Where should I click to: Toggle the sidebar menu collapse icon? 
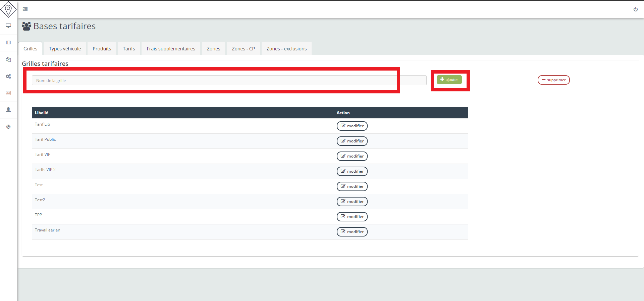25,9
